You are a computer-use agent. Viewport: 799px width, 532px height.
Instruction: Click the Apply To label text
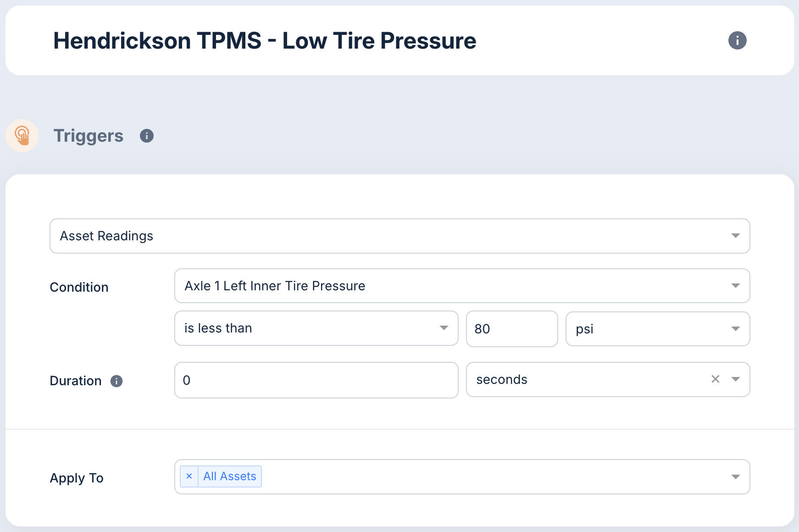click(77, 478)
